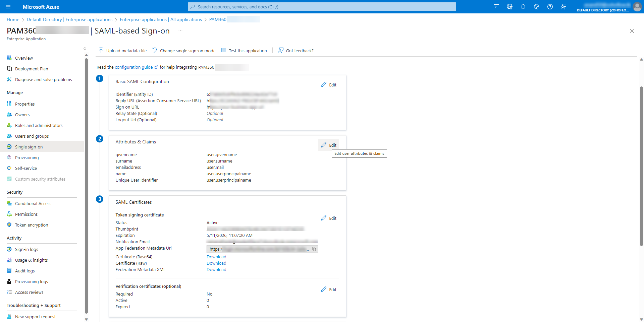
Task: Click the main content vertical scrollbar
Action: [641, 166]
